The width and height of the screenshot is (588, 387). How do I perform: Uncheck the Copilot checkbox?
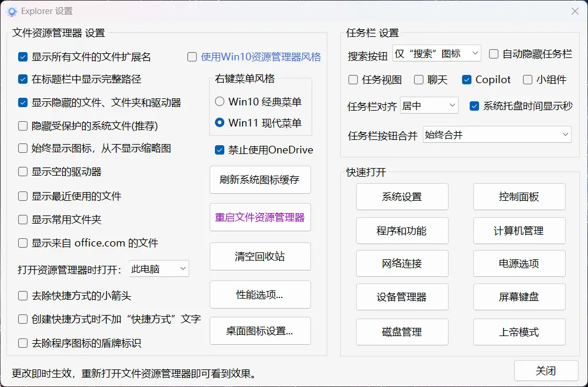(467, 80)
